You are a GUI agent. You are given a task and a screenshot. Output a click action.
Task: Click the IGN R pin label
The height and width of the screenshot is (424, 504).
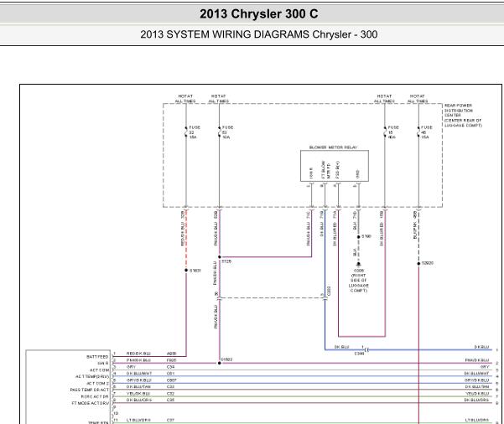click(x=103, y=364)
